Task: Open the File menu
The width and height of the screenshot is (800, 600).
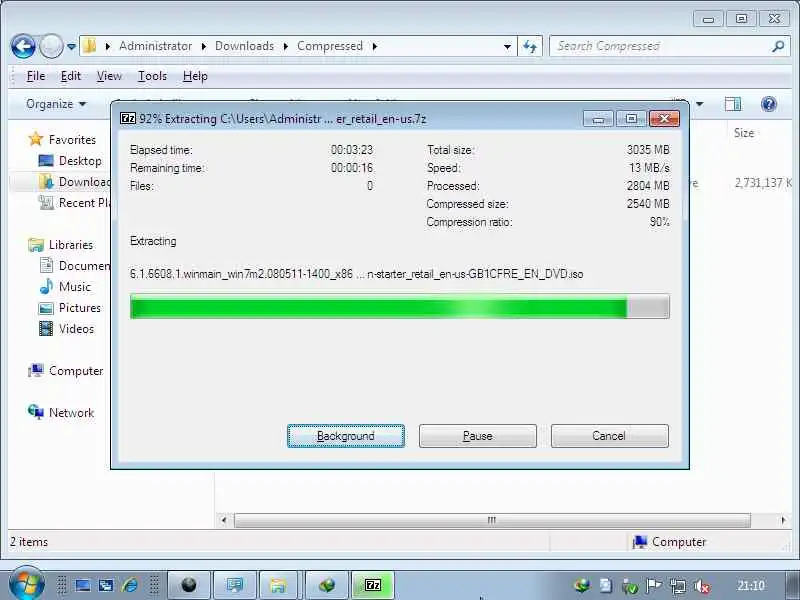Action: [36, 76]
